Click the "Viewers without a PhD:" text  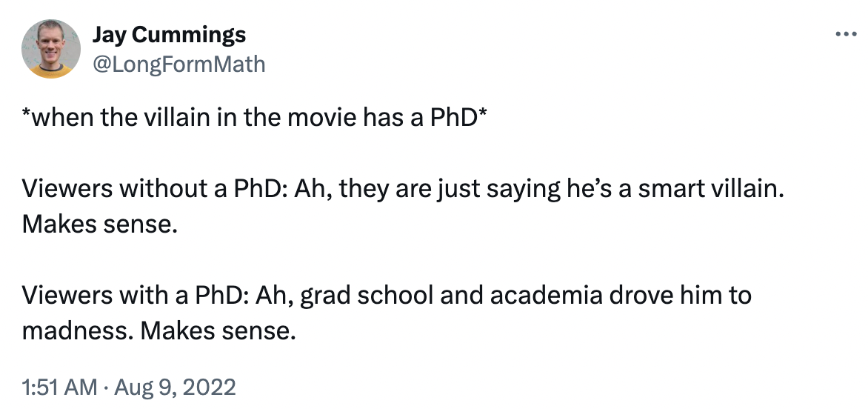154,190
